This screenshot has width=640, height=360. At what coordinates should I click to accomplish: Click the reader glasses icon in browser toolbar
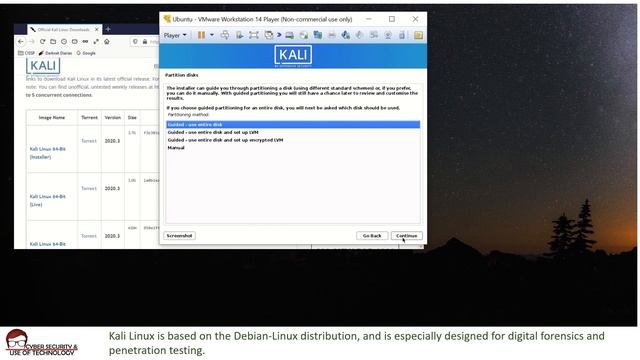coord(85,41)
